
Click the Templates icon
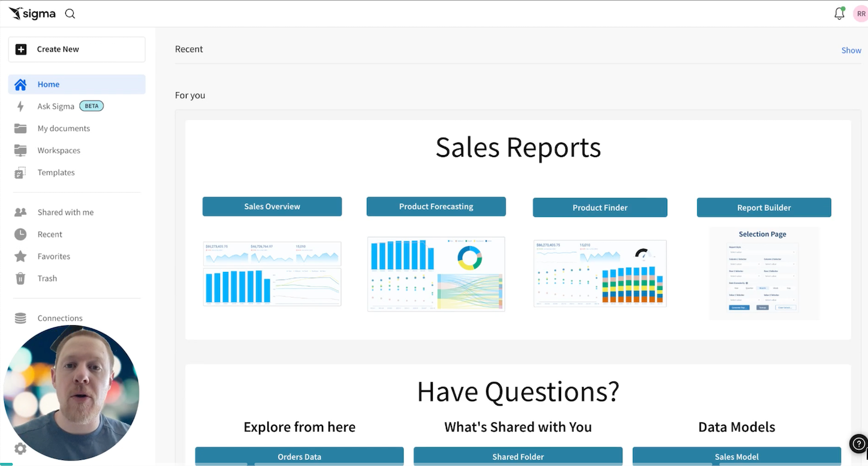click(x=20, y=173)
